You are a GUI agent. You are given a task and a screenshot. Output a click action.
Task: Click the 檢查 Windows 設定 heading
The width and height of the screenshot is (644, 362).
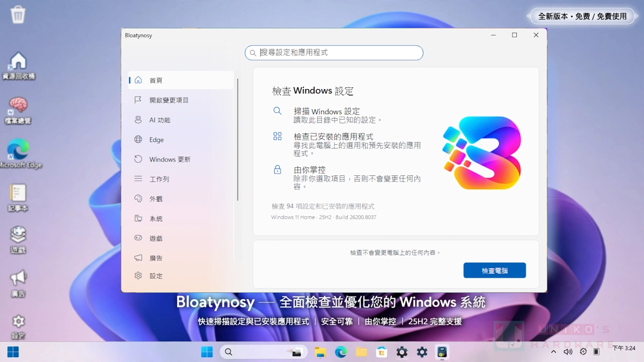coord(313,91)
